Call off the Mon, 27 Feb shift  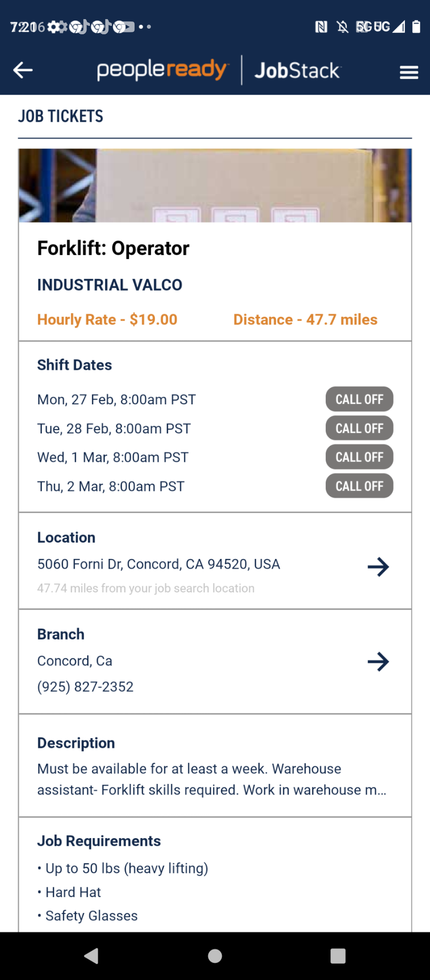point(359,399)
